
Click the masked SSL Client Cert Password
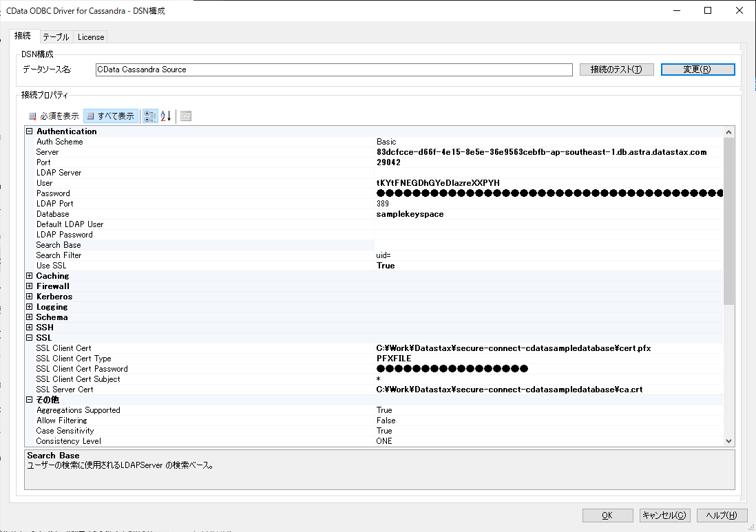[452, 369]
